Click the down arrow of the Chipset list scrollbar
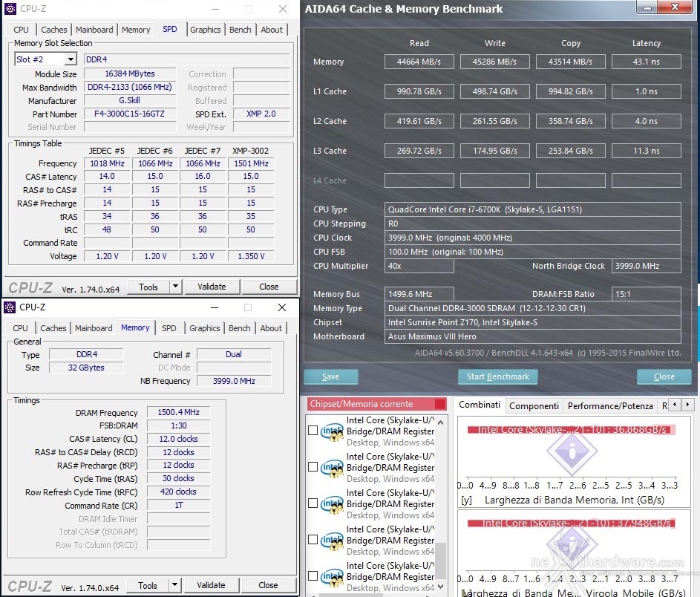 [x=441, y=587]
